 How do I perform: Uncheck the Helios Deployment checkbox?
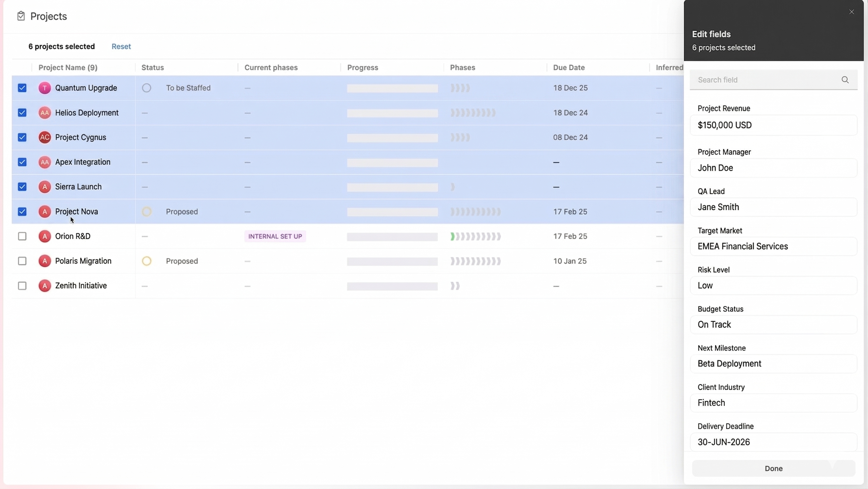(x=22, y=113)
